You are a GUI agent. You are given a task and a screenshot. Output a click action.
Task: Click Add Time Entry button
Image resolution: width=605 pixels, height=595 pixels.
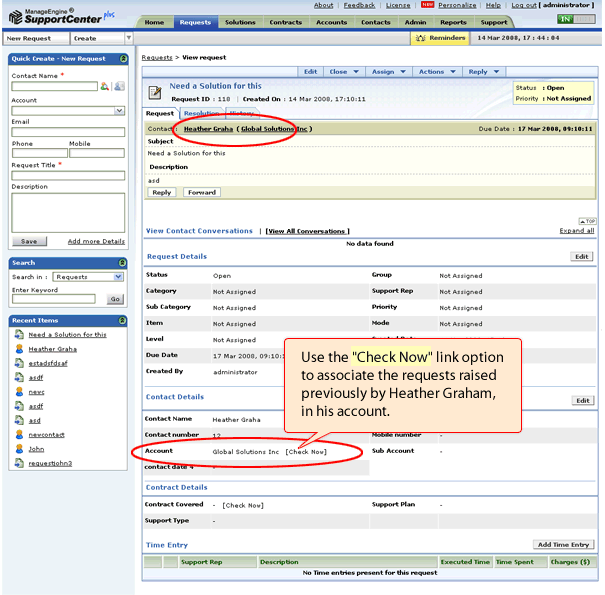click(x=563, y=544)
